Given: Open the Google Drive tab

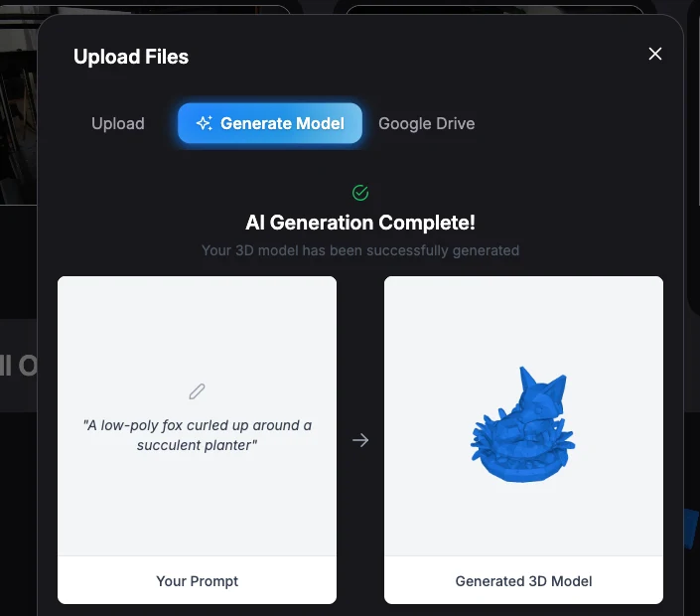Looking at the screenshot, I should (x=426, y=123).
